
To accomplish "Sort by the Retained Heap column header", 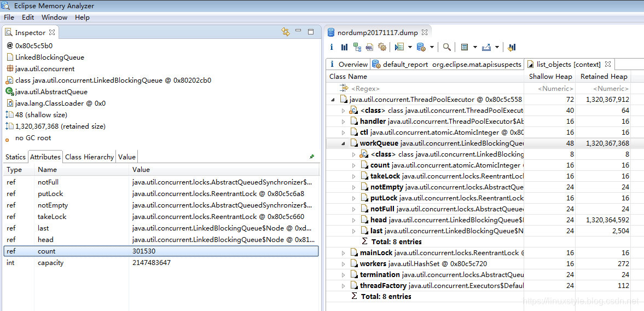I will [x=604, y=77].
